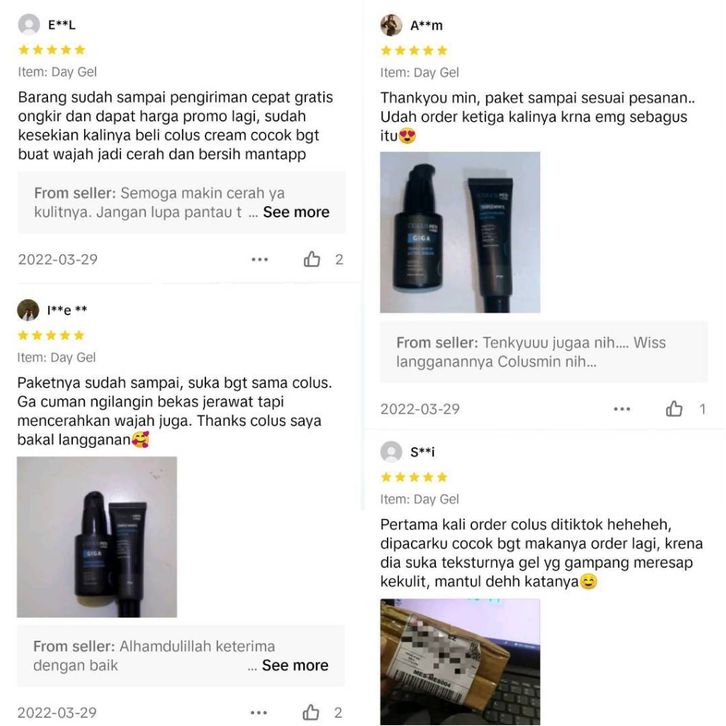Open E**L's profile avatar

pos(29,24)
